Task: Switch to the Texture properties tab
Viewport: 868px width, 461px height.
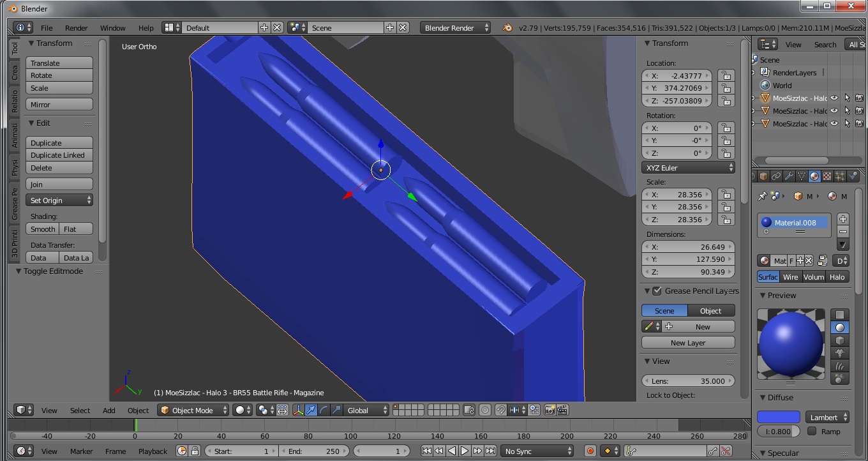Action: [827, 177]
